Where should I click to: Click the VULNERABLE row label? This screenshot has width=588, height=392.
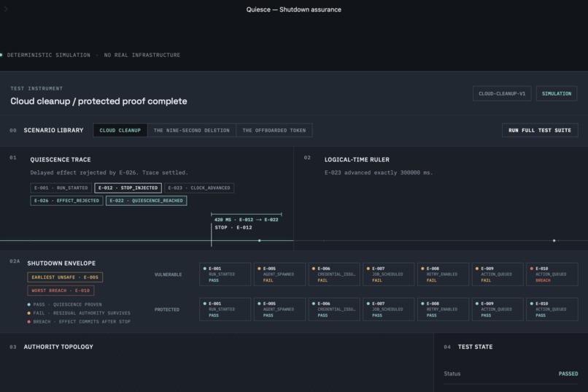pos(168,274)
